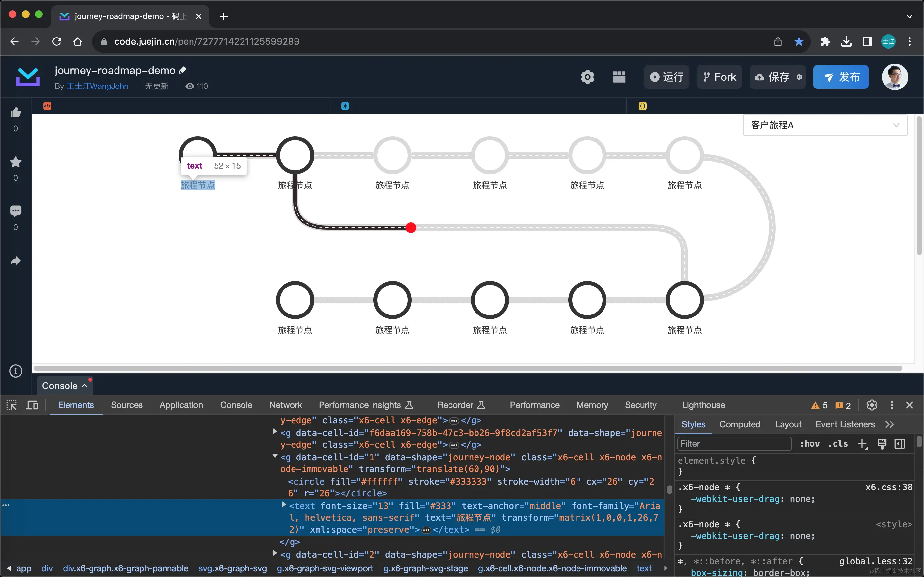Open the user avatar profile
This screenshot has height=577, width=924.
point(895,77)
